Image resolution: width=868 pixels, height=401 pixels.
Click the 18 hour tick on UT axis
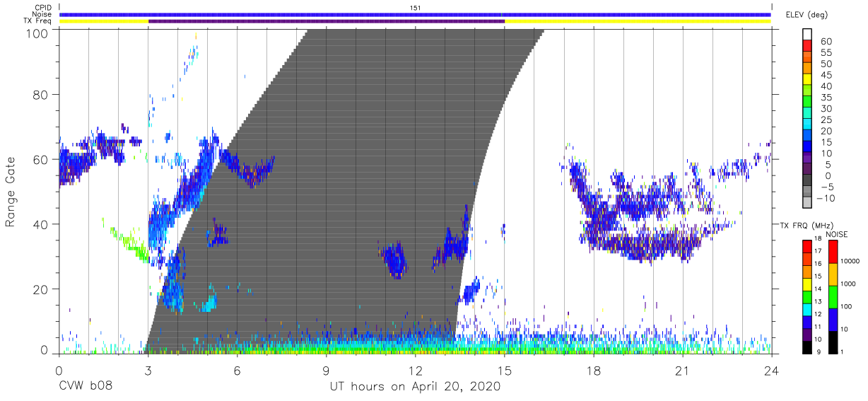click(x=594, y=369)
